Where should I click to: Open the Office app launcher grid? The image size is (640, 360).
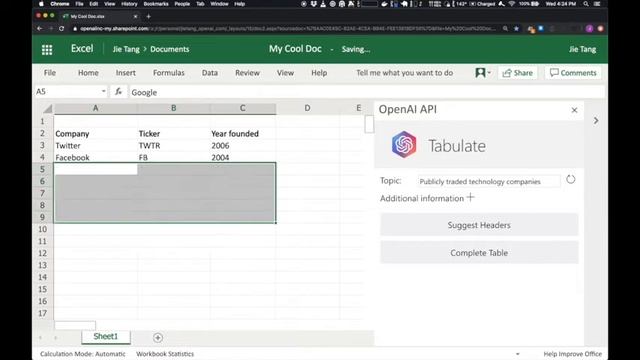pyautogui.click(x=47, y=49)
